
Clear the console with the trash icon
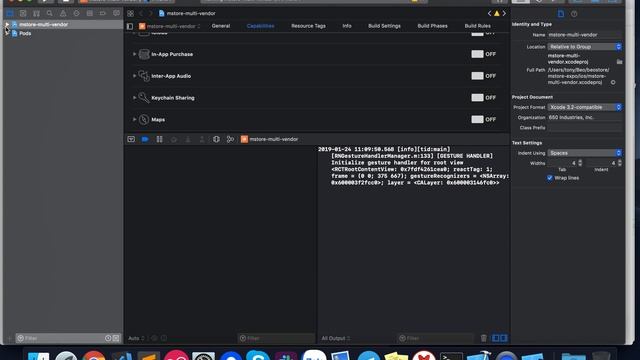click(x=484, y=338)
